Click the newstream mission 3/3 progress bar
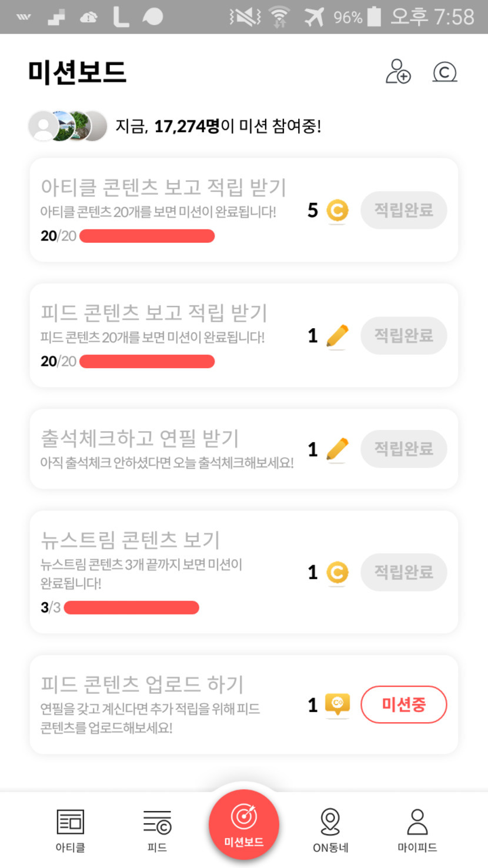This screenshot has width=488, height=868. (131, 607)
